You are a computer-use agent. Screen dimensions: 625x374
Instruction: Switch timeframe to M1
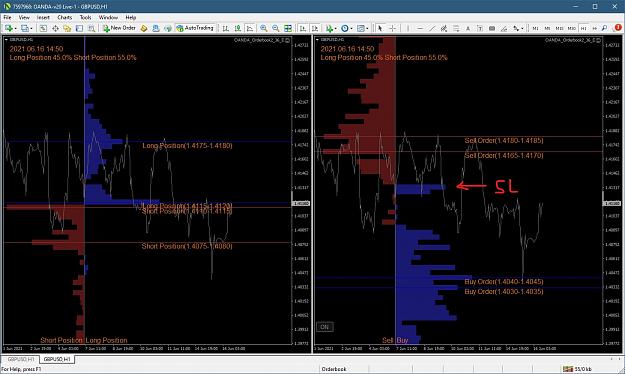pos(535,28)
